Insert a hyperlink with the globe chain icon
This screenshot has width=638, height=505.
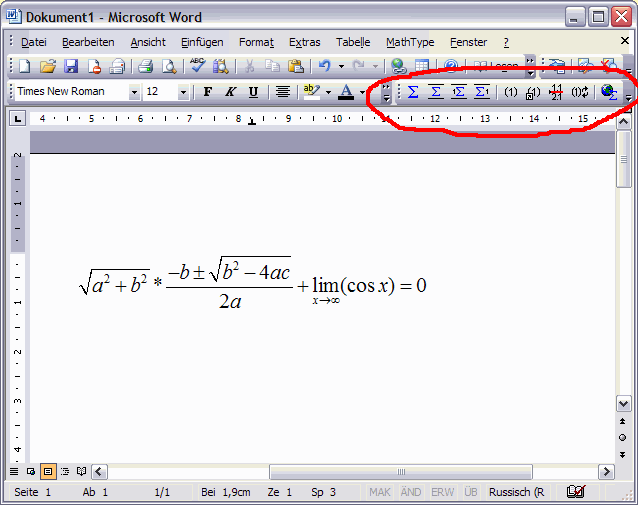pos(398,66)
